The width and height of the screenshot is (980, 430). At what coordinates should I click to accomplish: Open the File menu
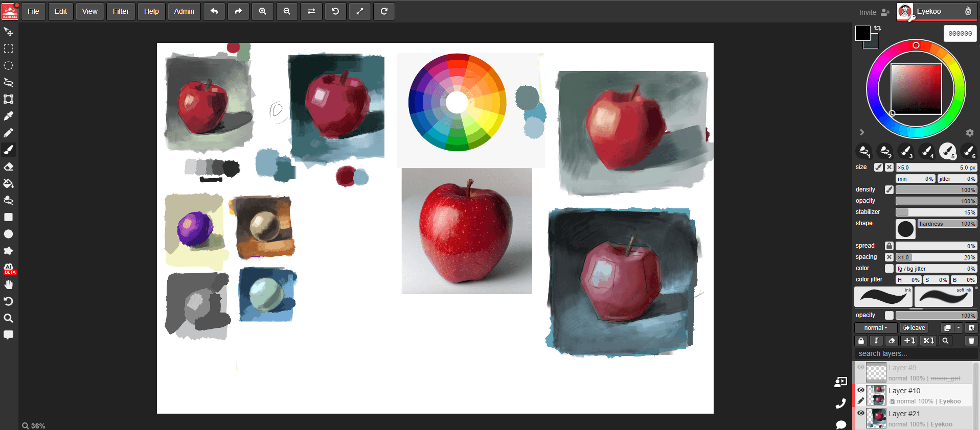33,11
